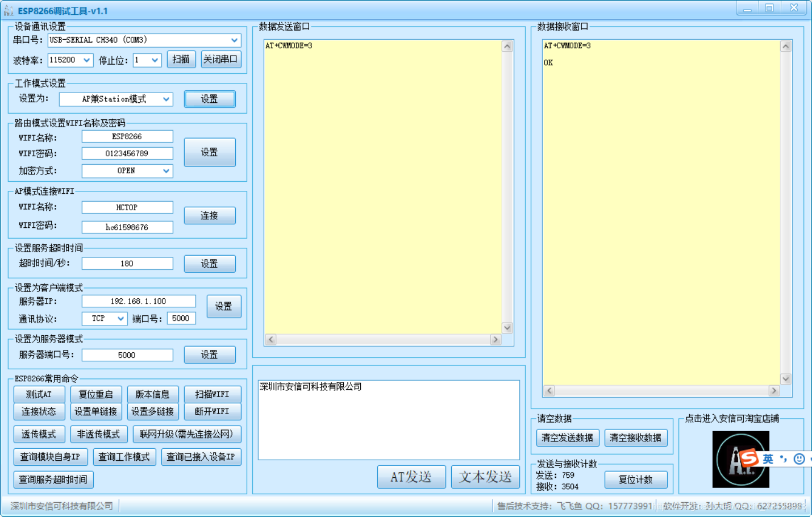The image size is (812, 517).
Task: Click the send window AT+CWMODE=3 text area
Action: [383, 186]
